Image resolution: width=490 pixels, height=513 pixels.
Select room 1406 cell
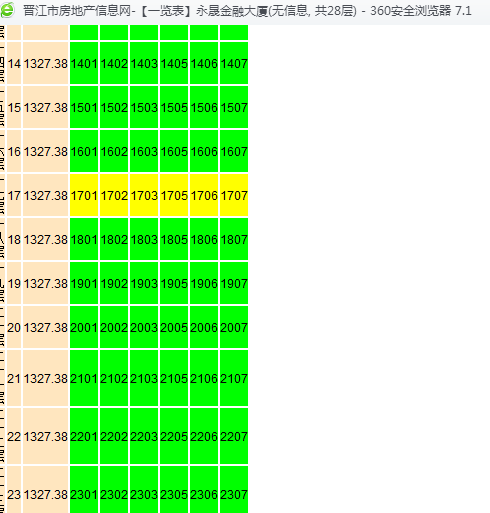click(204, 63)
